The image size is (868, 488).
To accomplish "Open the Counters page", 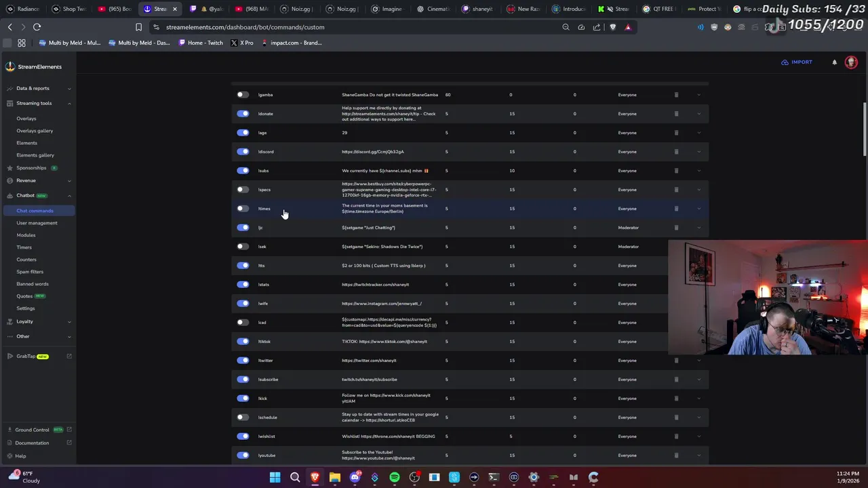I will (26, 260).
